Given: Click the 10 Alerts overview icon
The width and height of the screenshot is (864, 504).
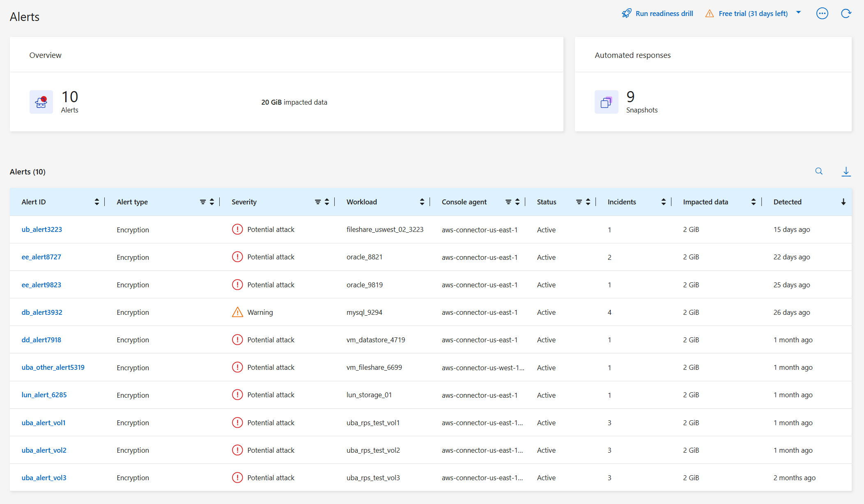Looking at the screenshot, I should pyautogui.click(x=41, y=102).
